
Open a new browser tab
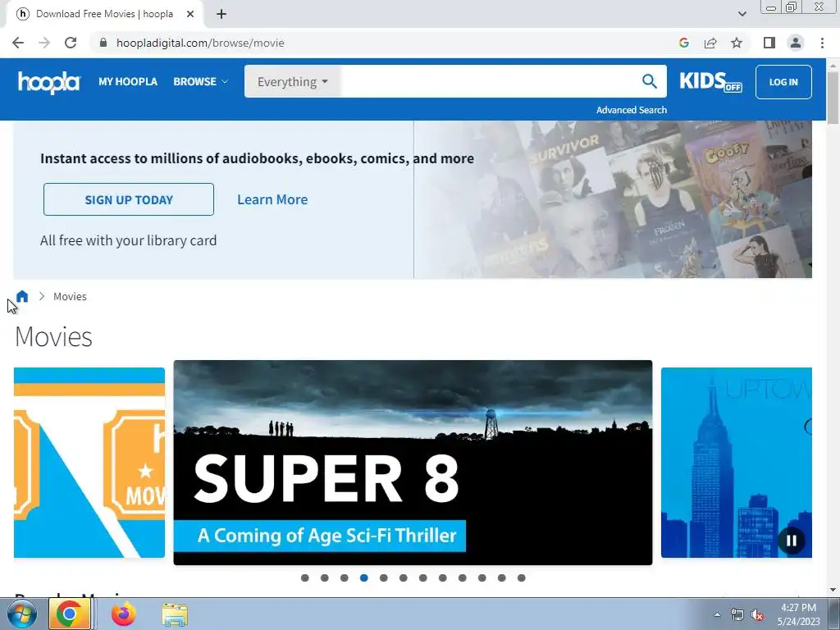pyautogui.click(x=221, y=14)
